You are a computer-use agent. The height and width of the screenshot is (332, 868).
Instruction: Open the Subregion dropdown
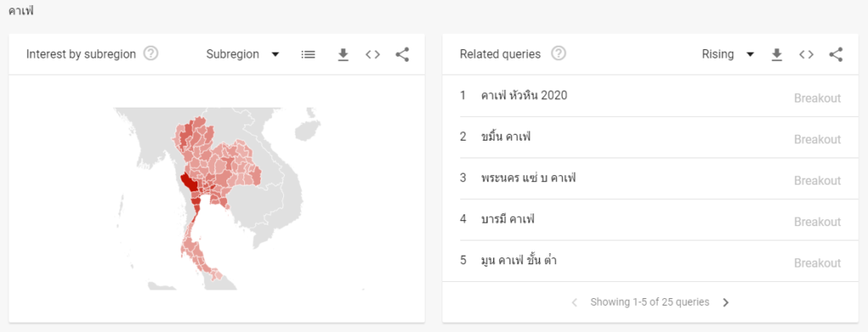click(x=242, y=54)
